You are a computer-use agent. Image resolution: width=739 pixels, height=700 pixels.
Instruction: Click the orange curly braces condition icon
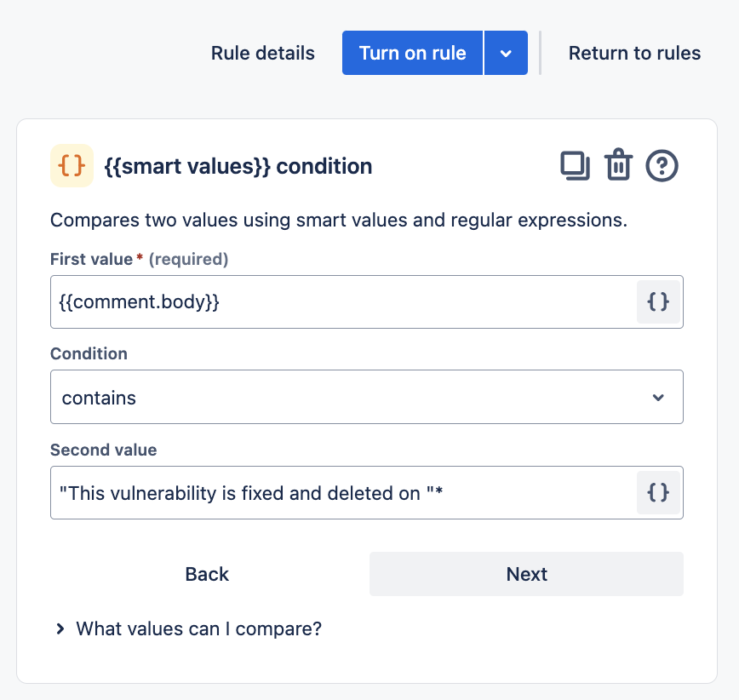(x=72, y=166)
